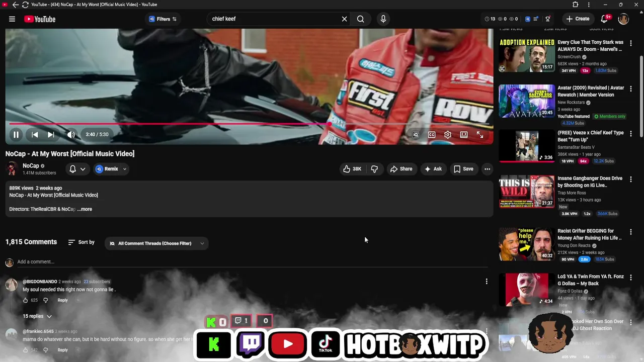Expand 15 replies thread
This screenshot has height=362, width=644.
(x=37, y=316)
